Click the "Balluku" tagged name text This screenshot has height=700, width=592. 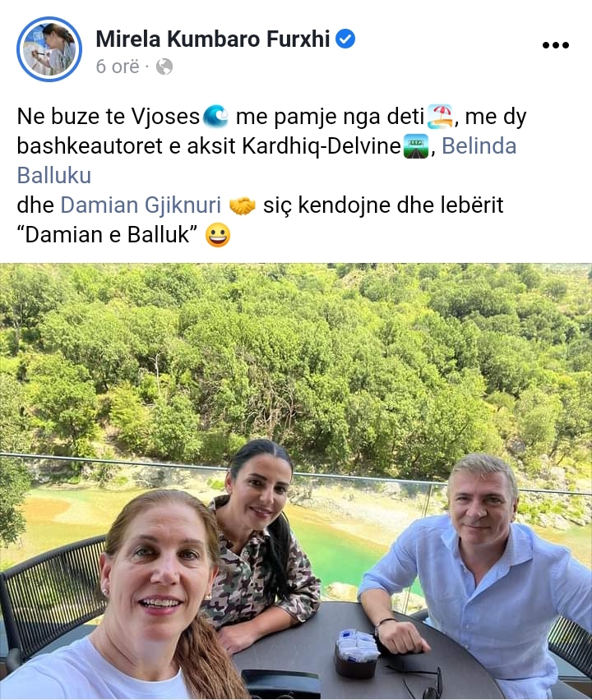[x=54, y=176]
